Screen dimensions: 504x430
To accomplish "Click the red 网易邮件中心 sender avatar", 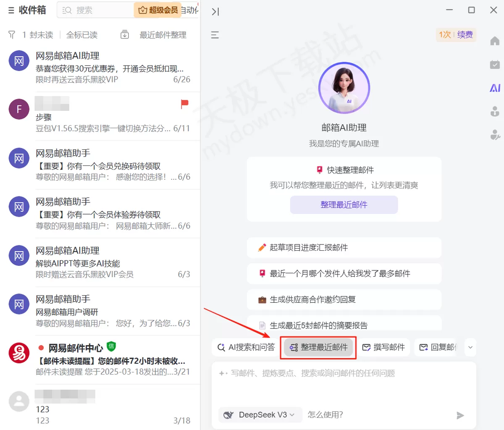I will coord(19,353).
